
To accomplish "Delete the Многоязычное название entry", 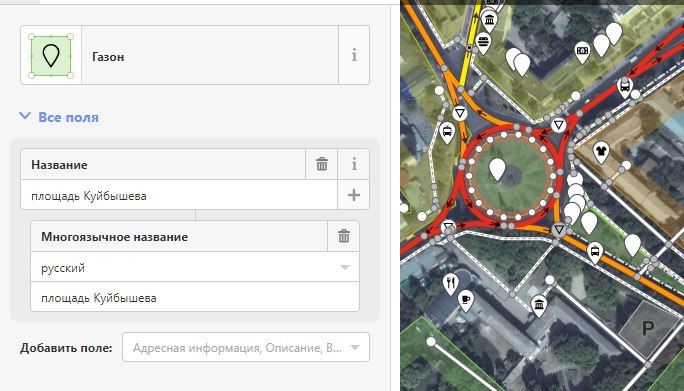I will tap(344, 236).
